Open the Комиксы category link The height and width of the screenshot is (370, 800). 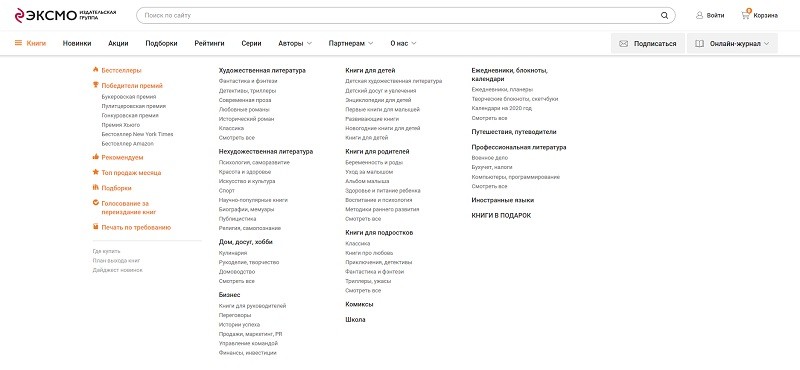(x=359, y=304)
